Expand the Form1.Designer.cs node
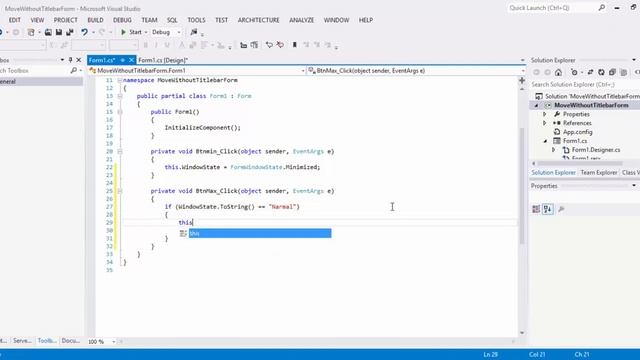The height and width of the screenshot is (360, 640). coord(553,150)
